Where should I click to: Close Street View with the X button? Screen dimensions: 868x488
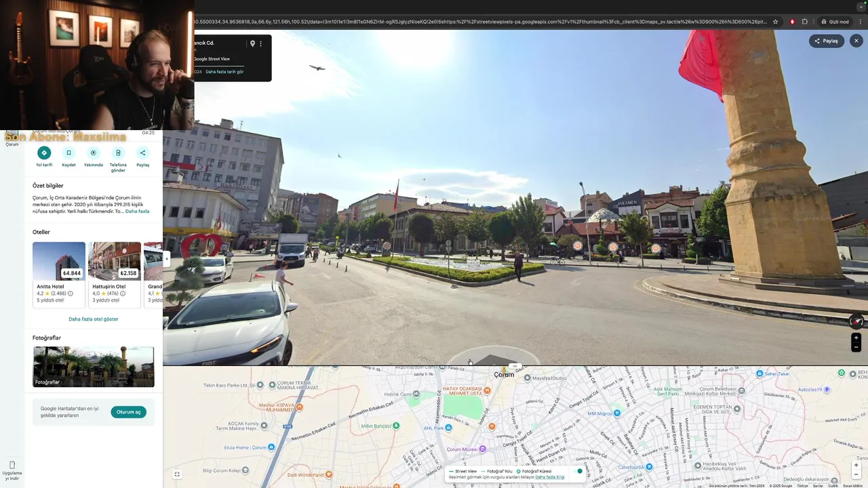pos(856,41)
